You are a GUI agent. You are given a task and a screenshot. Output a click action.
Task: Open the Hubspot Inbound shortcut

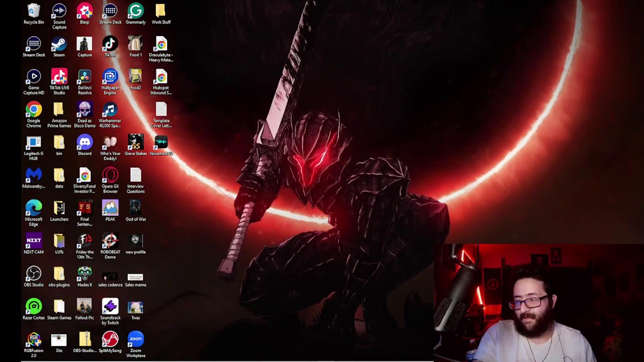coord(161,82)
